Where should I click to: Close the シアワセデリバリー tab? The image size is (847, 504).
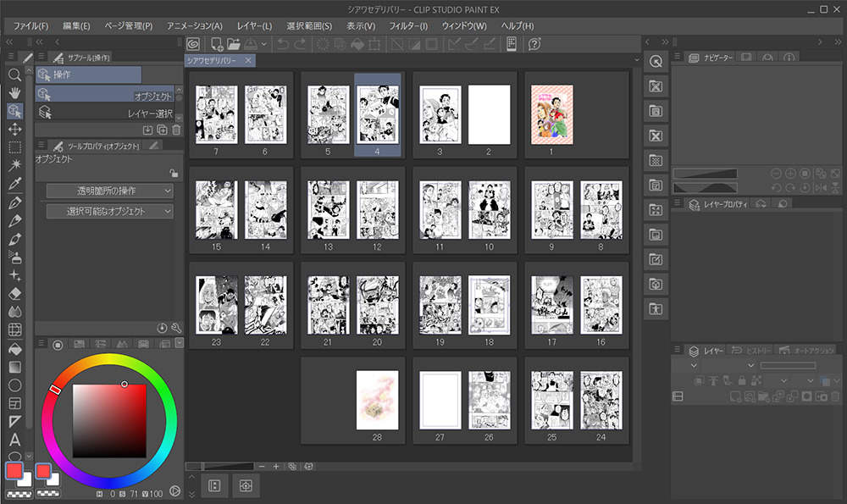pos(248,60)
